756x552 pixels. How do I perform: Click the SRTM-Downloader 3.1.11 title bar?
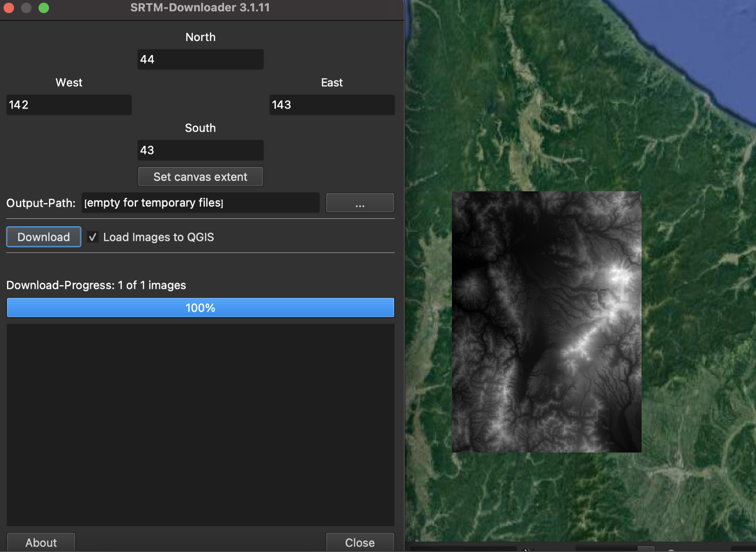coord(200,8)
